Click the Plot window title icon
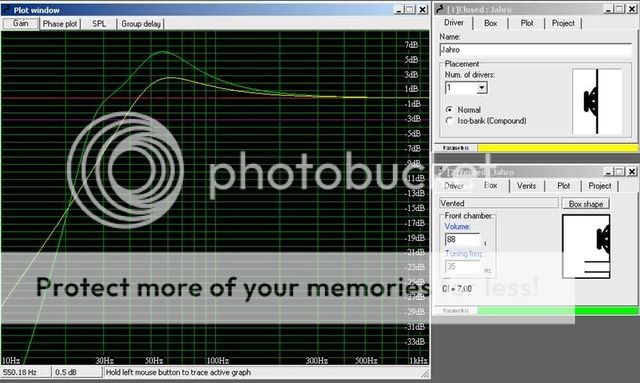Image resolution: width=640 pixels, height=383 pixels. [x=7, y=10]
